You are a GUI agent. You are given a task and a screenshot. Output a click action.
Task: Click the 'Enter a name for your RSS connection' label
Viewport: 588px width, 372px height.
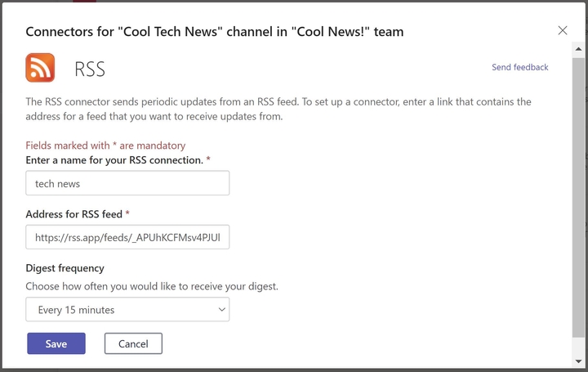click(114, 160)
